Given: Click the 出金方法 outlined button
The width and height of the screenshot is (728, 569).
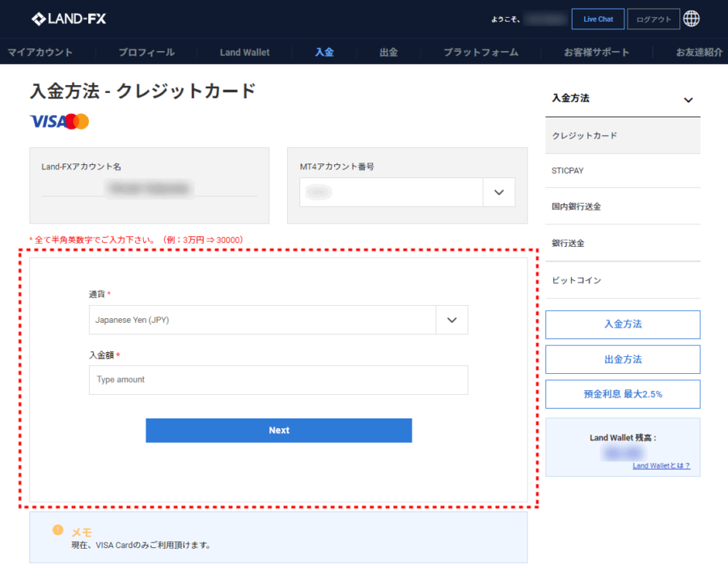Looking at the screenshot, I should pos(623,359).
